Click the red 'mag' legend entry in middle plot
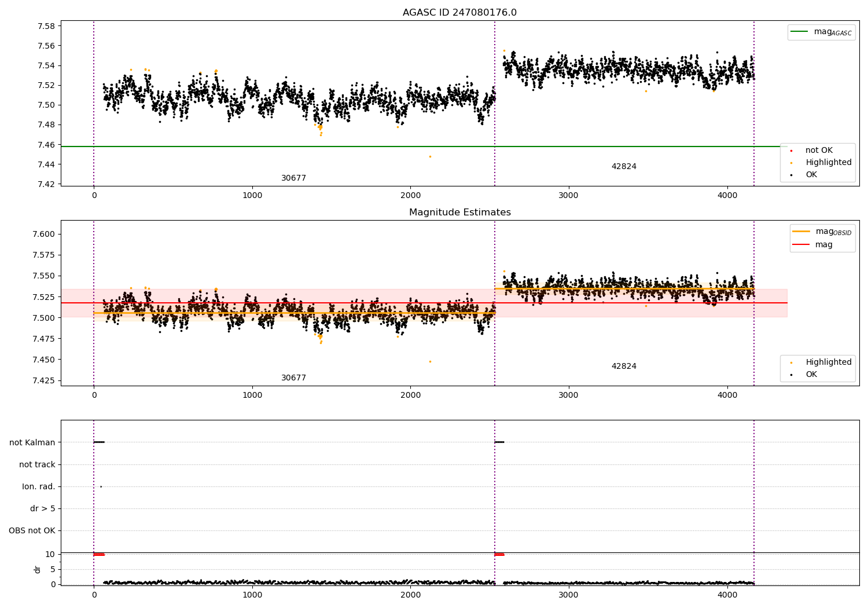The image size is (868, 608). pyautogui.click(x=824, y=245)
